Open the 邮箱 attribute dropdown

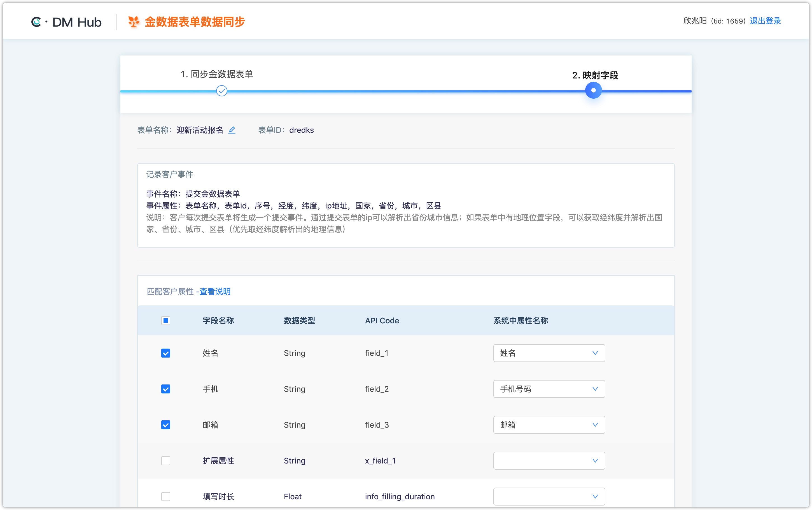click(x=549, y=425)
